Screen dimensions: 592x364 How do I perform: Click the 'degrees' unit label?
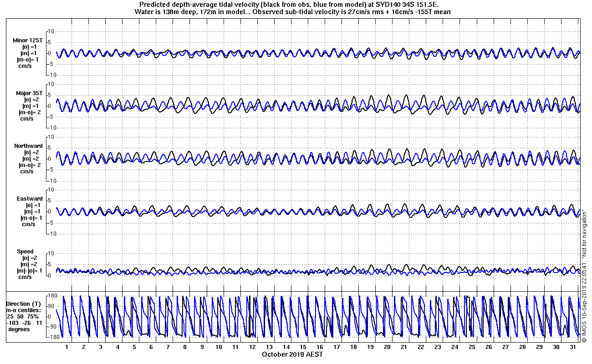click(19, 329)
